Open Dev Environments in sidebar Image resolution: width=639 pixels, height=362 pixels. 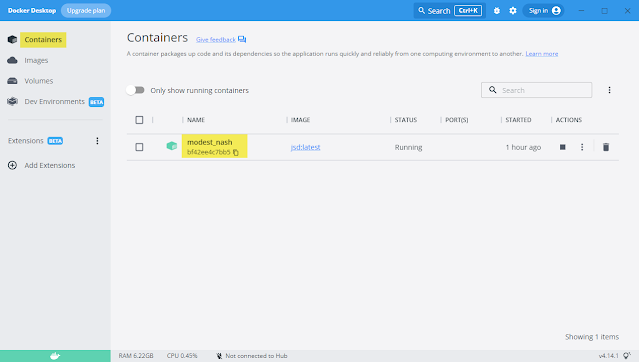click(x=55, y=102)
